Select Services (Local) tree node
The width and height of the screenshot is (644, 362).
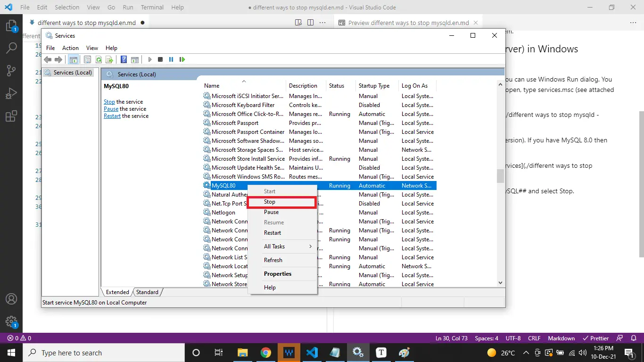point(68,73)
